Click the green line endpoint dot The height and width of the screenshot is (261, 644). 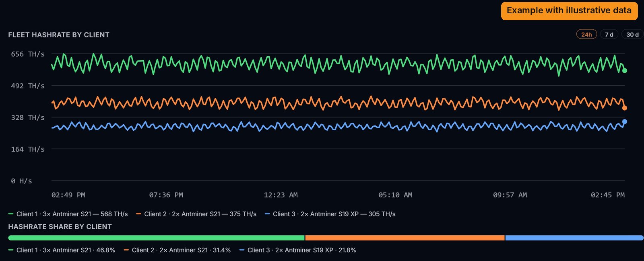pyautogui.click(x=625, y=71)
